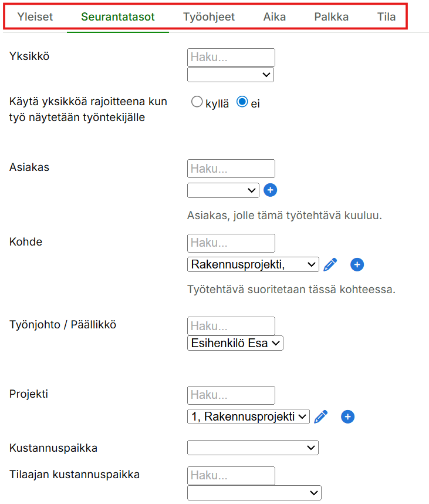Open the Kustannuspaikka dropdown

tap(252, 448)
